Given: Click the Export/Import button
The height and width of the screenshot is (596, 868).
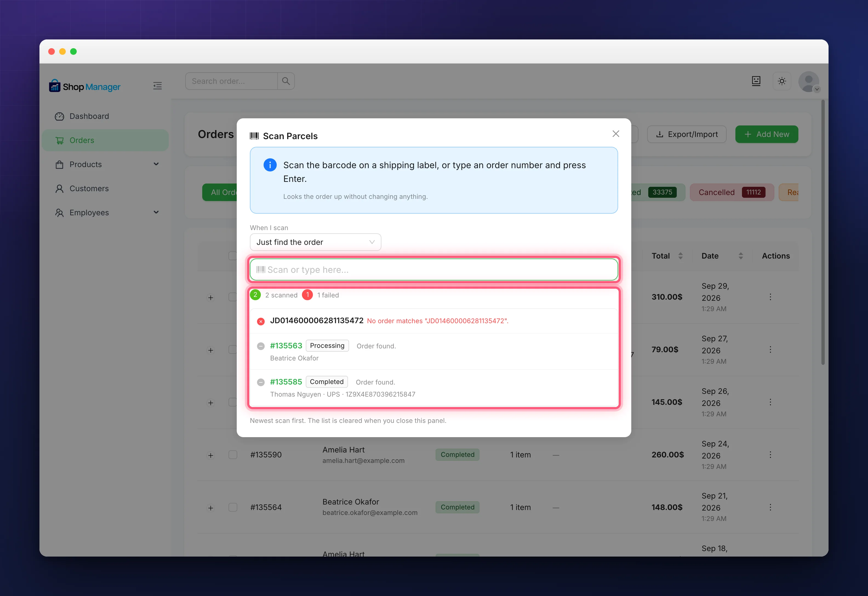Looking at the screenshot, I should [687, 134].
